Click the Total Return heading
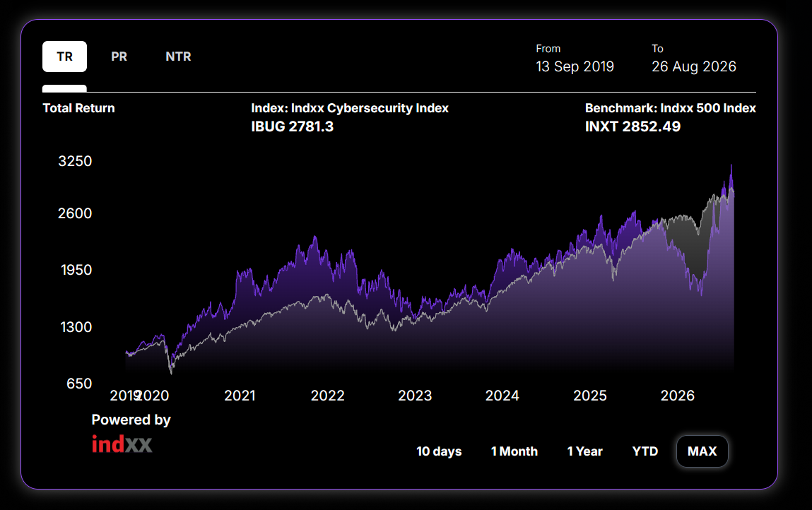The width and height of the screenshot is (812, 510). coord(78,108)
